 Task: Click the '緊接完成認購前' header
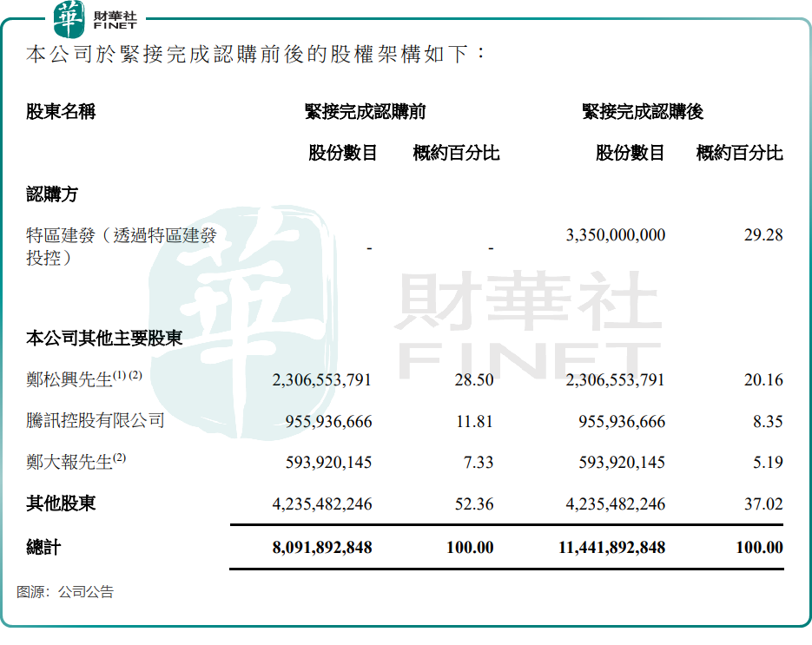365,112
